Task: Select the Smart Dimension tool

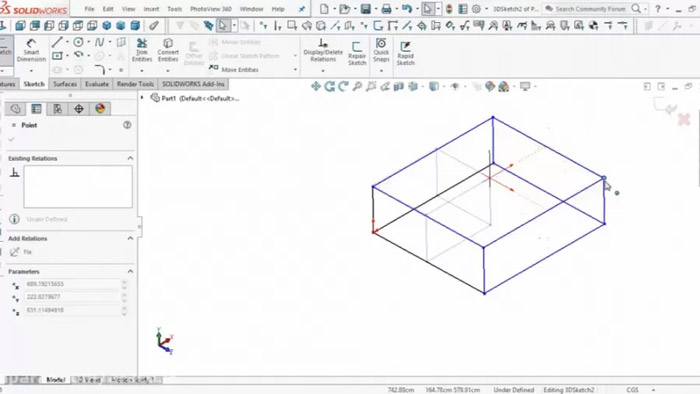Action: (x=31, y=50)
